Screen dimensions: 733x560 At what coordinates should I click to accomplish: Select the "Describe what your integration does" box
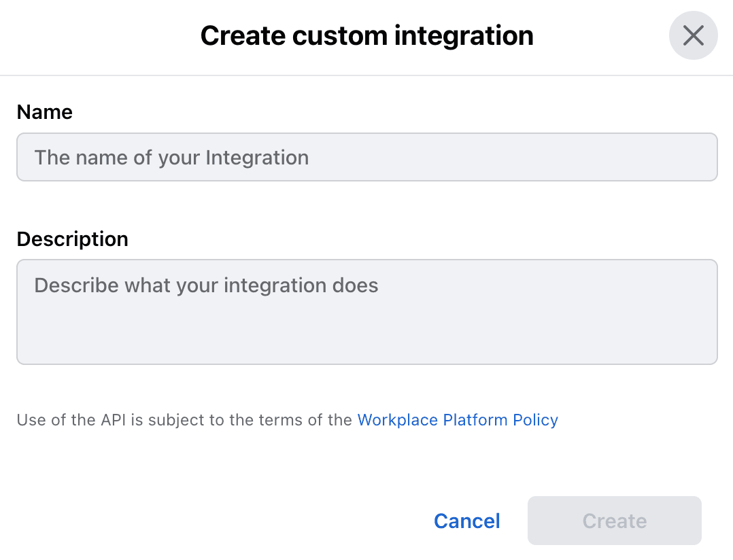point(366,312)
